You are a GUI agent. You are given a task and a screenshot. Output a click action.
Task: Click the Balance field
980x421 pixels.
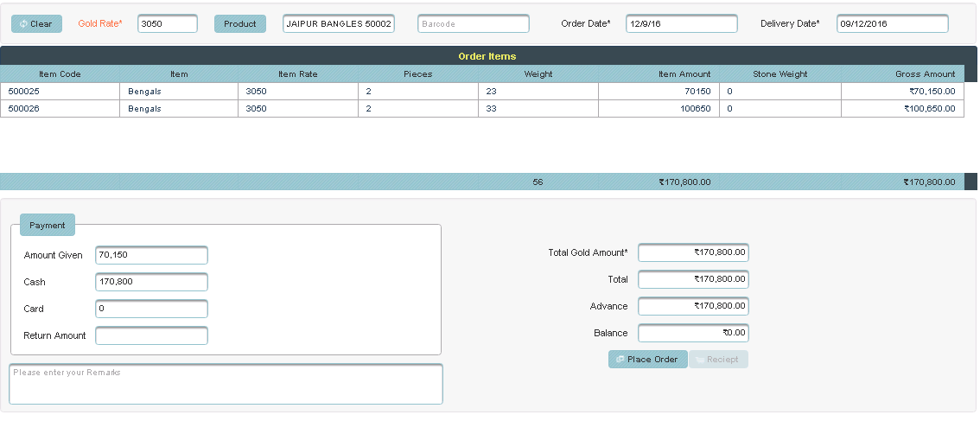pyautogui.click(x=693, y=334)
